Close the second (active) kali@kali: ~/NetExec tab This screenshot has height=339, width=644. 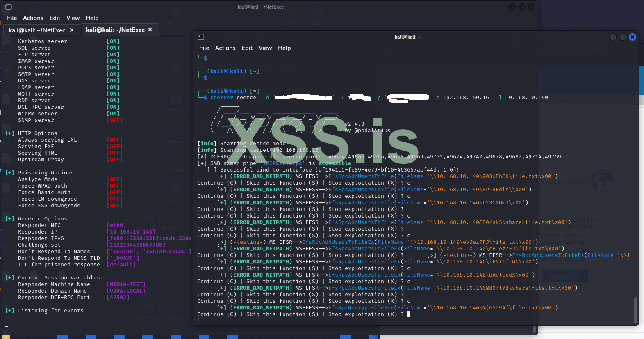pyautogui.click(x=150, y=30)
